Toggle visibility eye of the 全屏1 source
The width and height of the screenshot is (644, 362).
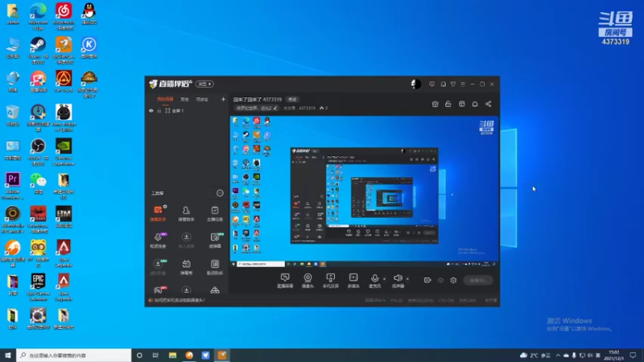[151, 111]
